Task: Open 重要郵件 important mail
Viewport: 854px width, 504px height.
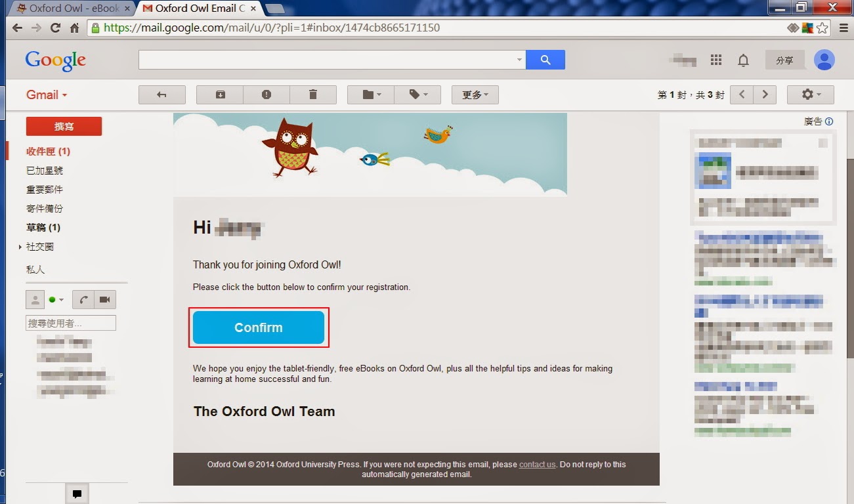Action: pyautogui.click(x=45, y=189)
